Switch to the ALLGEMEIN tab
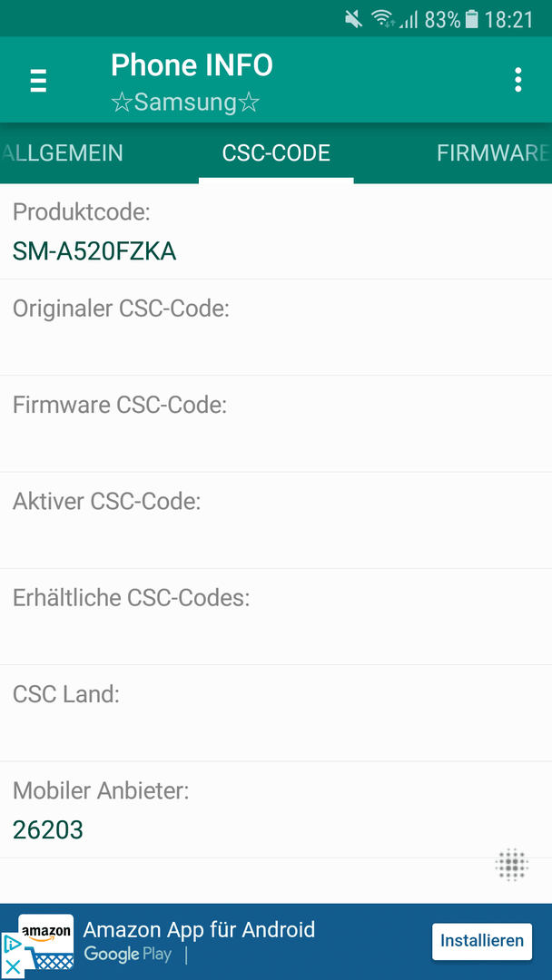 click(x=62, y=153)
